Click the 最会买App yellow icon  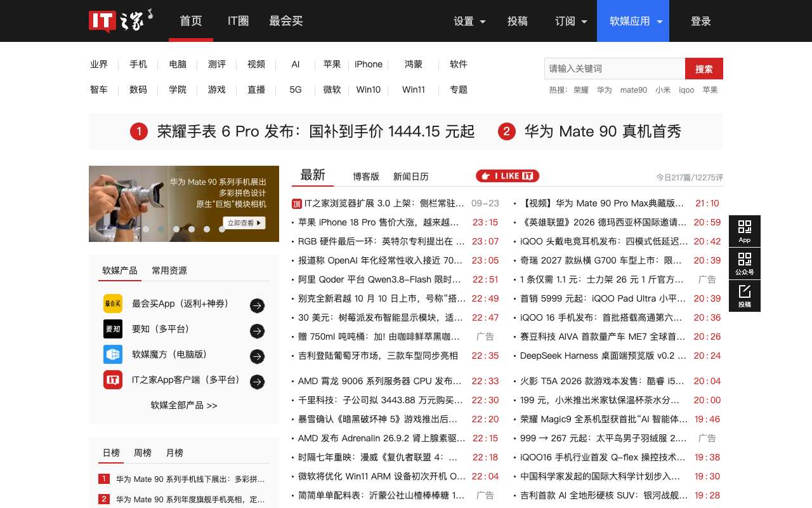pyautogui.click(x=113, y=304)
